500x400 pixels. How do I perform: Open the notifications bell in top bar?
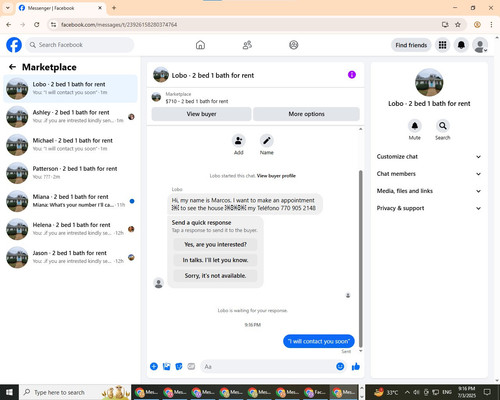tap(461, 45)
